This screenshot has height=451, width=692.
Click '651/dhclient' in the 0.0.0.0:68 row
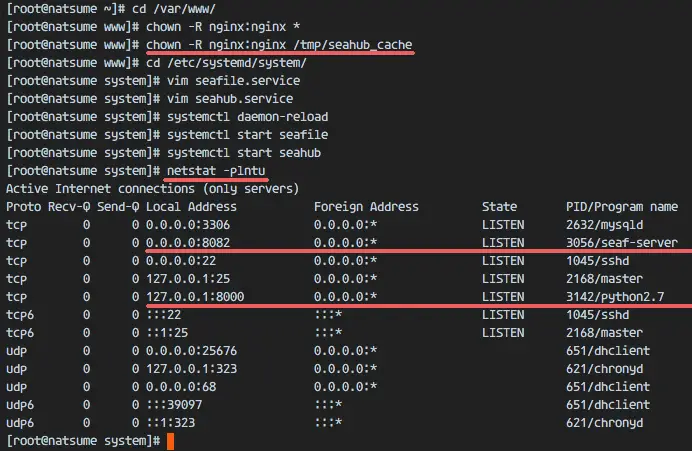pos(608,387)
